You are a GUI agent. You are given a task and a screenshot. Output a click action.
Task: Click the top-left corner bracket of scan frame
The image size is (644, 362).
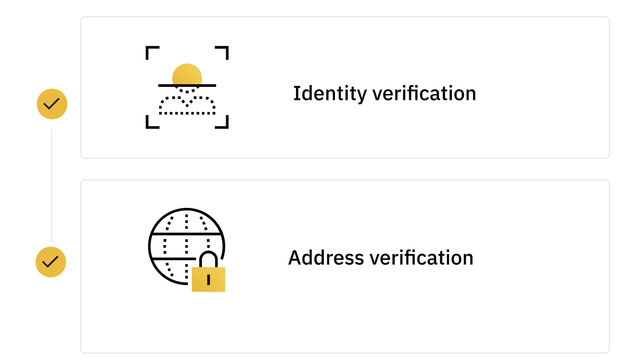(x=153, y=52)
